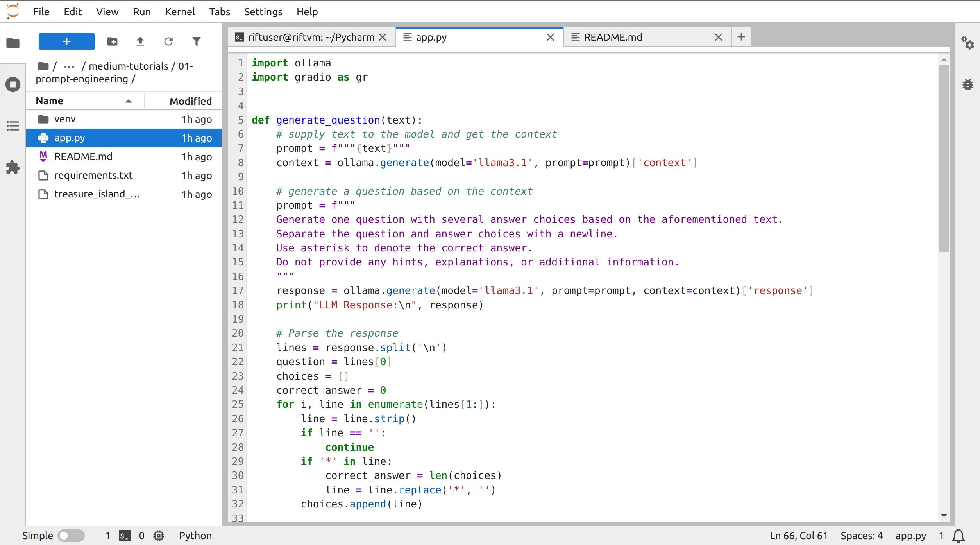The width and height of the screenshot is (980, 545).
Task: Open the Extension Manager puzzle icon
Action: 13,167
